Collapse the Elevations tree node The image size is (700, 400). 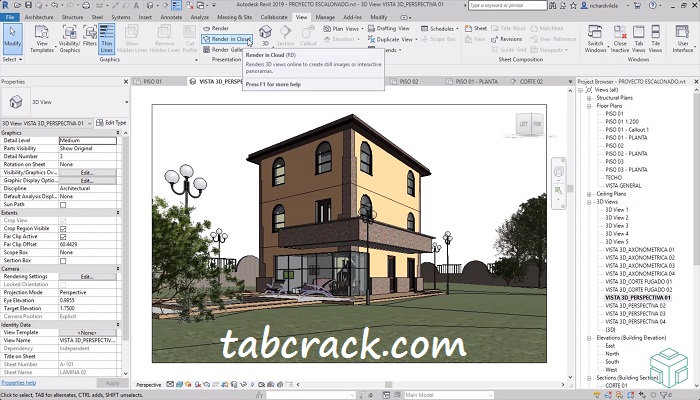tap(589, 338)
